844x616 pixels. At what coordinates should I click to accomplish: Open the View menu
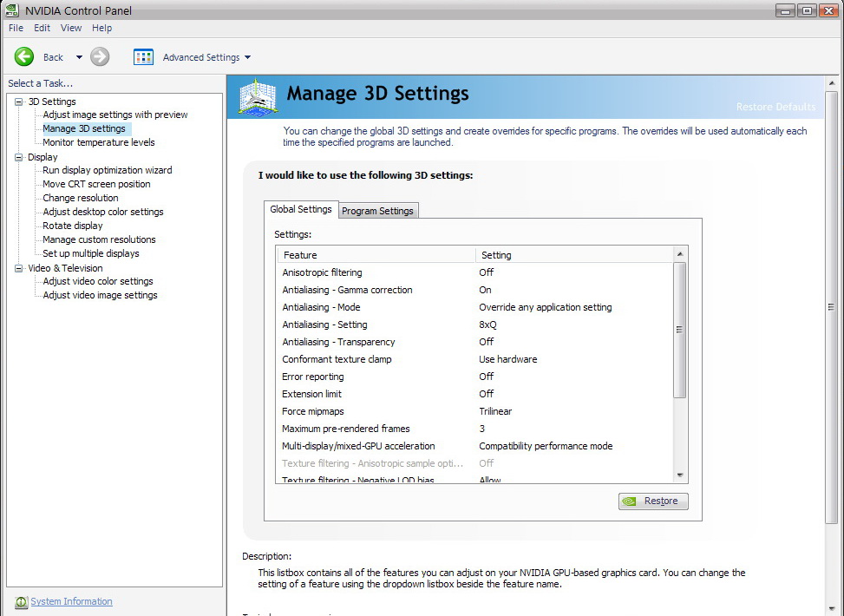tap(71, 28)
